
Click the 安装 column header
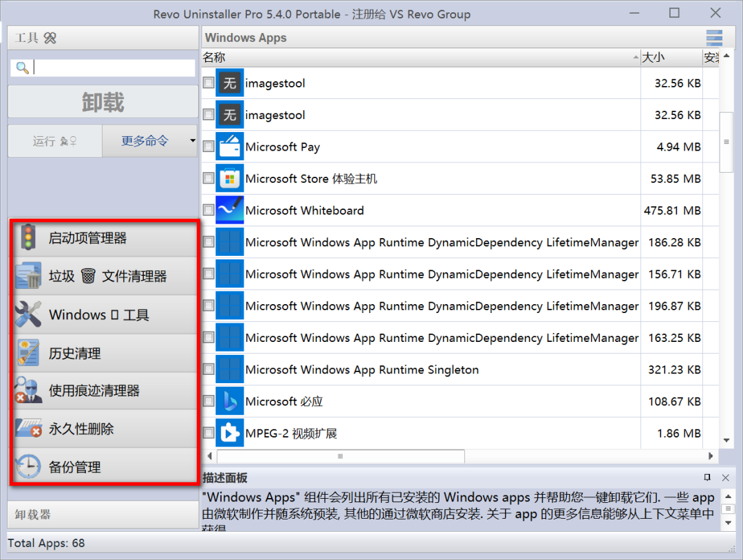[x=711, y=57]
